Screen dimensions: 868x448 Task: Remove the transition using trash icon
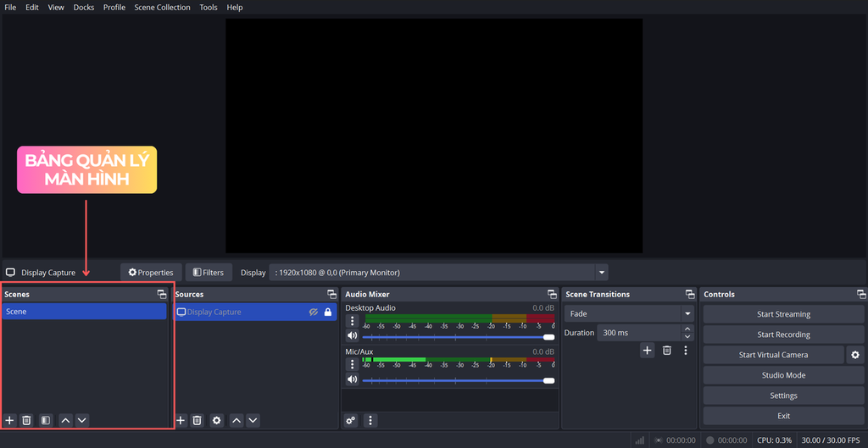(x=667, y=350)
